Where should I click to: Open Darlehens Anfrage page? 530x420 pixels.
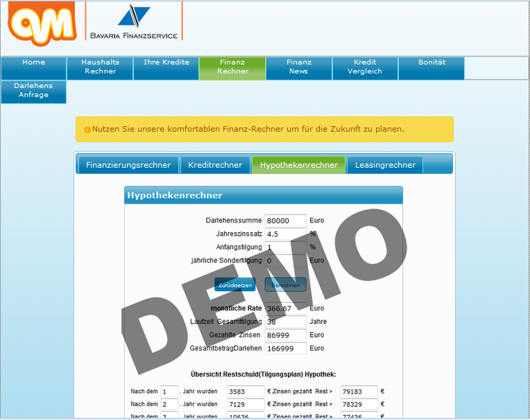point(33,91)
